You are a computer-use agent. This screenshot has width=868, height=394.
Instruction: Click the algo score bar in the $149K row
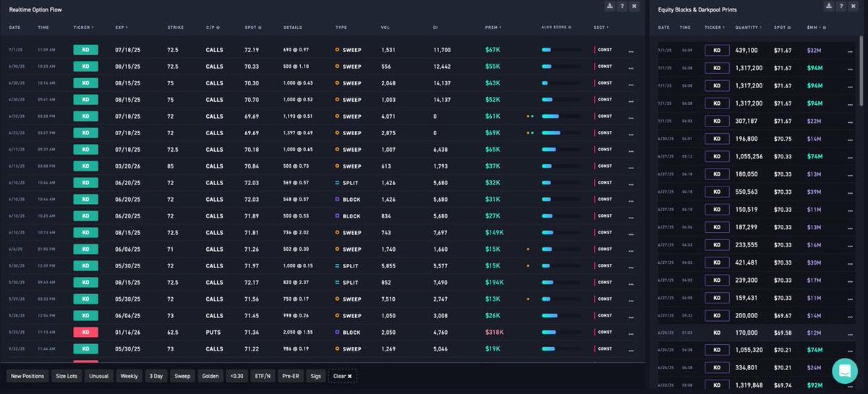click(561, 233)
